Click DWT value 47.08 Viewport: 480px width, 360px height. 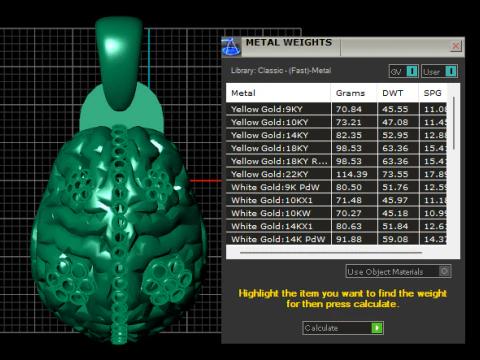(395, 122)
